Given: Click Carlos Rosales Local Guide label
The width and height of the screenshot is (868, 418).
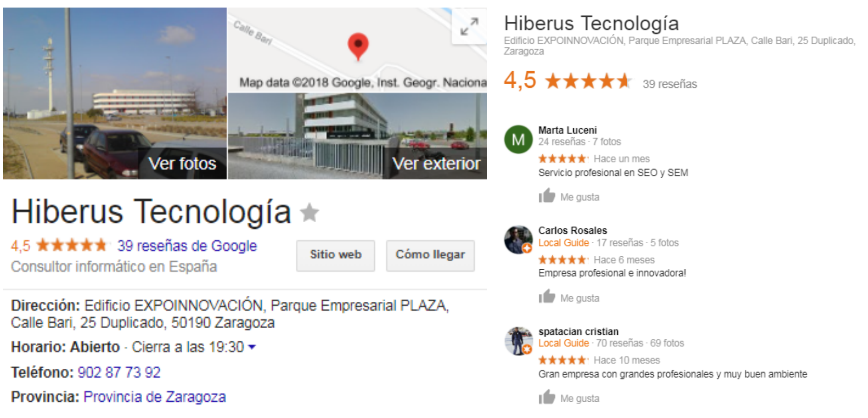Looking at the screenshot, I should coord(563,243).
